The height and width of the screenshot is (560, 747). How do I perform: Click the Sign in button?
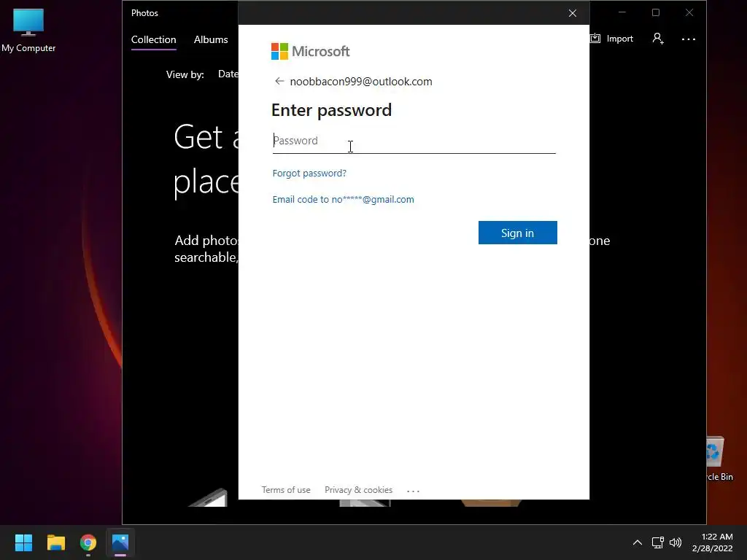coord(517,233)
